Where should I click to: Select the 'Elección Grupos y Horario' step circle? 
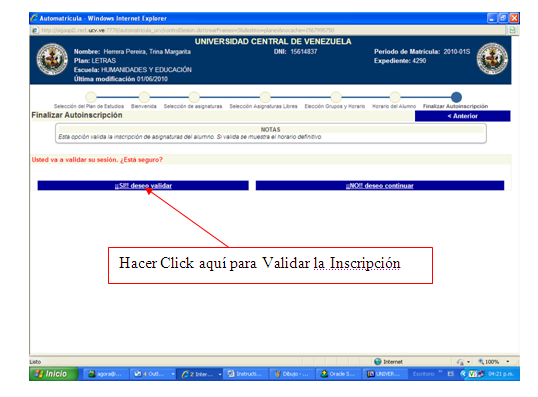pyautogui.click(x=336, y=97)
